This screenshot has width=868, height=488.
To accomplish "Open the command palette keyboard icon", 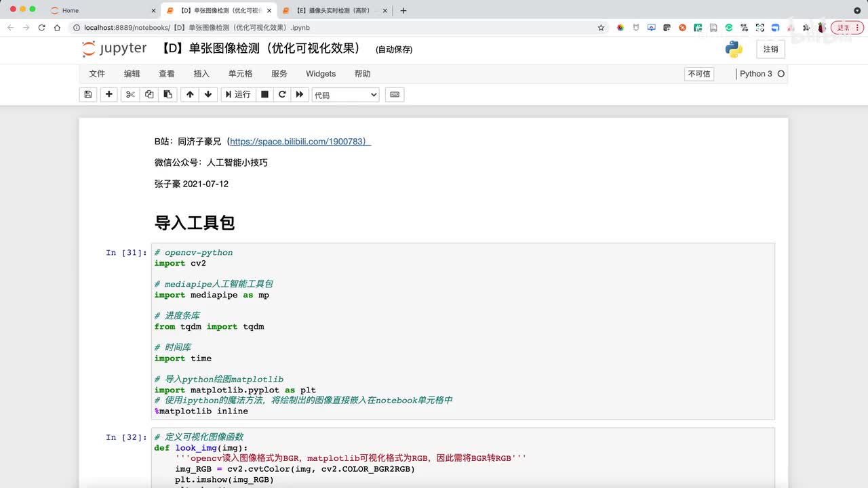I will 395,95.
